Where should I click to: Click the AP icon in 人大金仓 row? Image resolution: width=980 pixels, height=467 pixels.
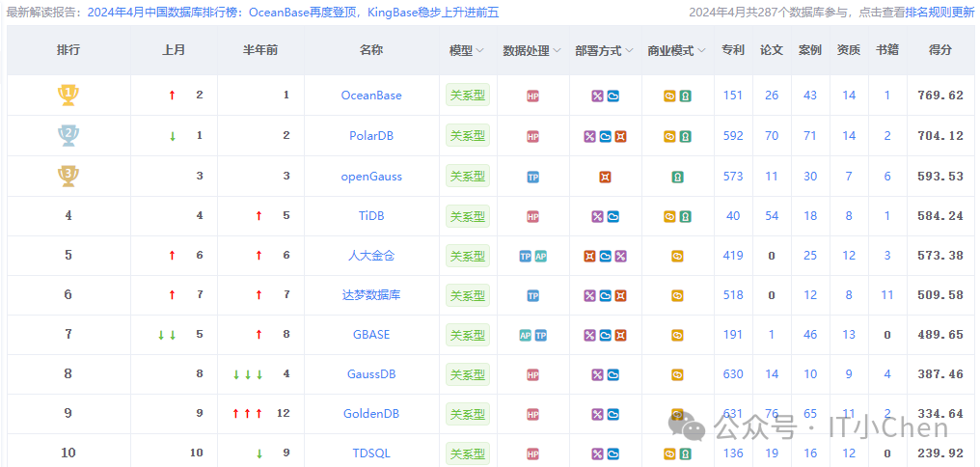point(540,256)
